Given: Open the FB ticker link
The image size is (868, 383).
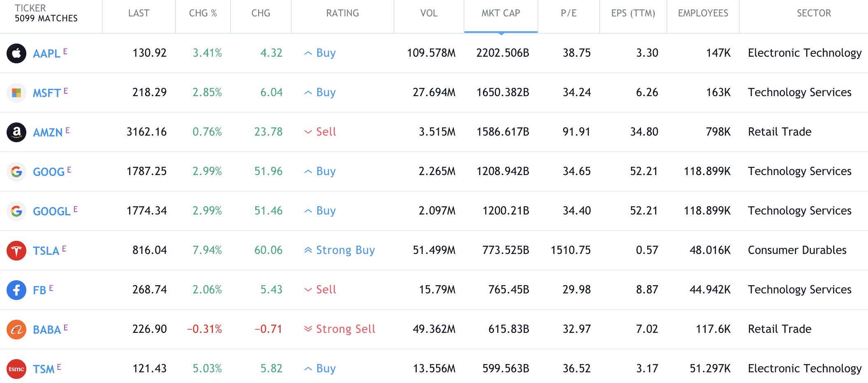Looking at the screenshot, I should pyautogui.click(x=39, y=290).
